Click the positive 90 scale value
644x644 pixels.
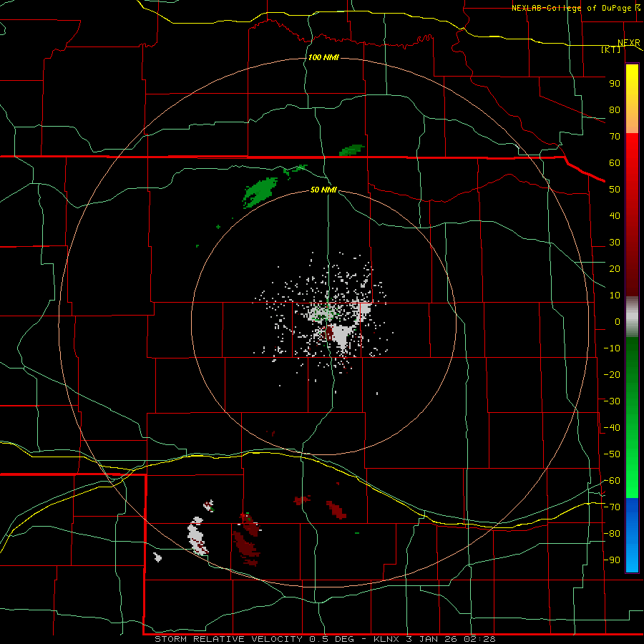pos(615,84)
